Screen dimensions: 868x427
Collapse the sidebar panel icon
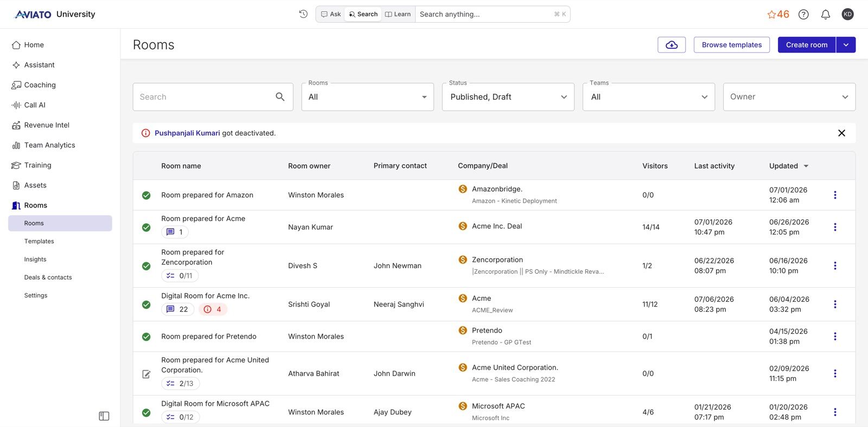(104, 416)
